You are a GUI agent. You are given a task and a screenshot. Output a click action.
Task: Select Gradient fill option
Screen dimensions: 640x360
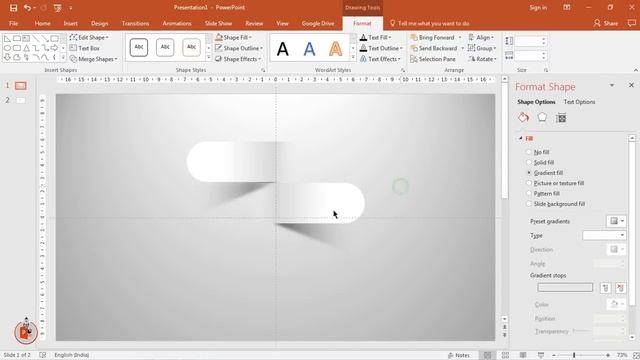click(x=544, y=173)
